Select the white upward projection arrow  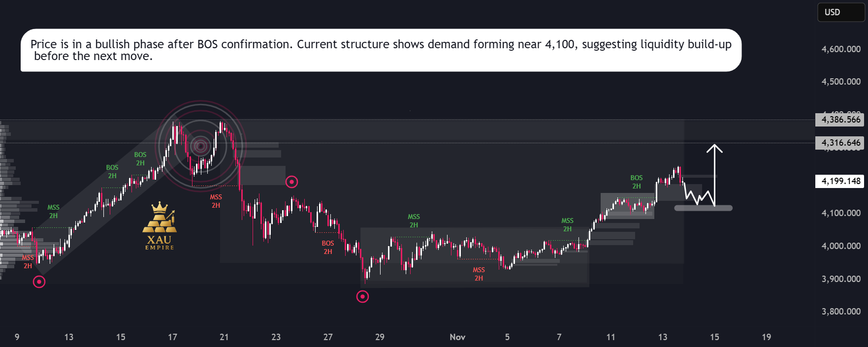point(714,175)
